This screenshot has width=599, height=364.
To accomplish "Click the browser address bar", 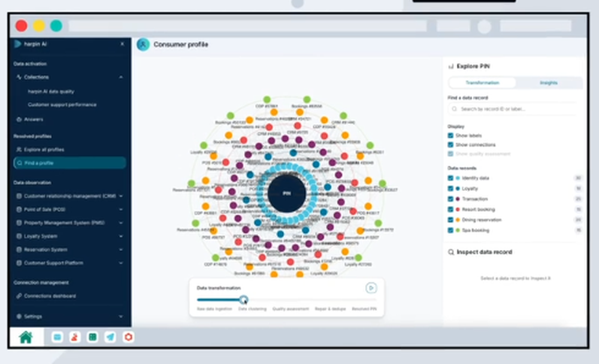I will click(x=247, y=26).
